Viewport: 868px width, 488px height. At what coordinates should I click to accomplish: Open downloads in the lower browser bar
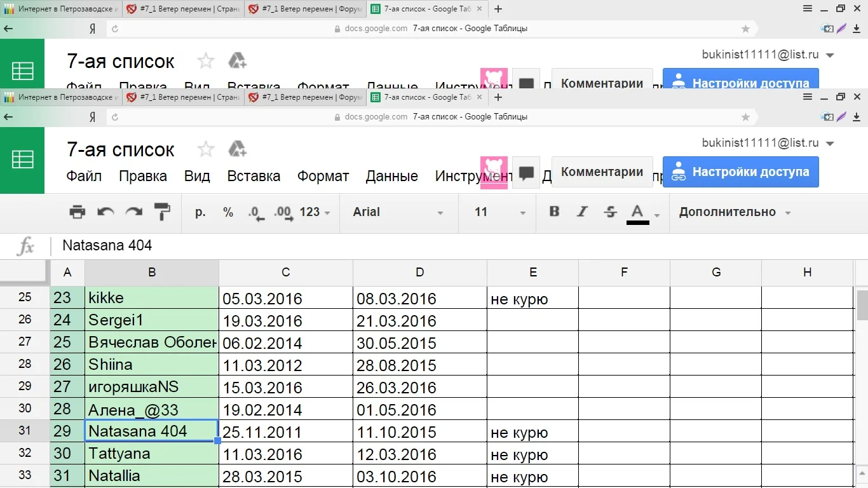pos(857,117)
